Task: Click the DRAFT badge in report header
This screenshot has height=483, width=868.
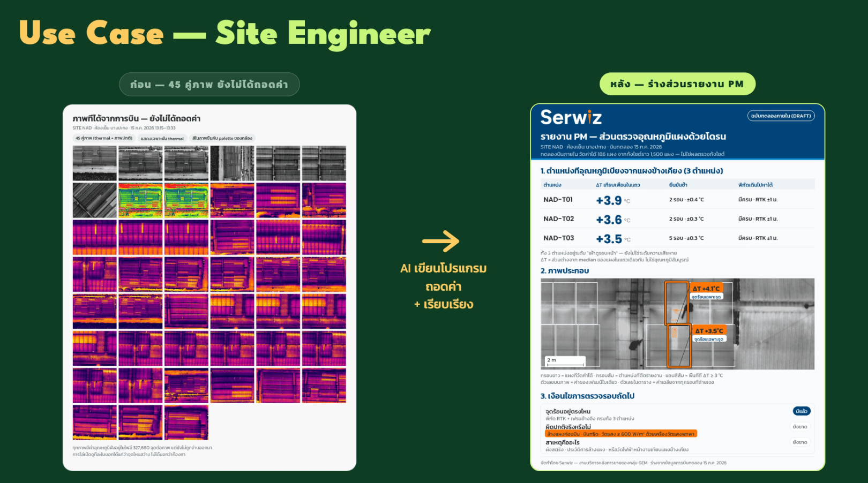Action: tap(781, 116)
